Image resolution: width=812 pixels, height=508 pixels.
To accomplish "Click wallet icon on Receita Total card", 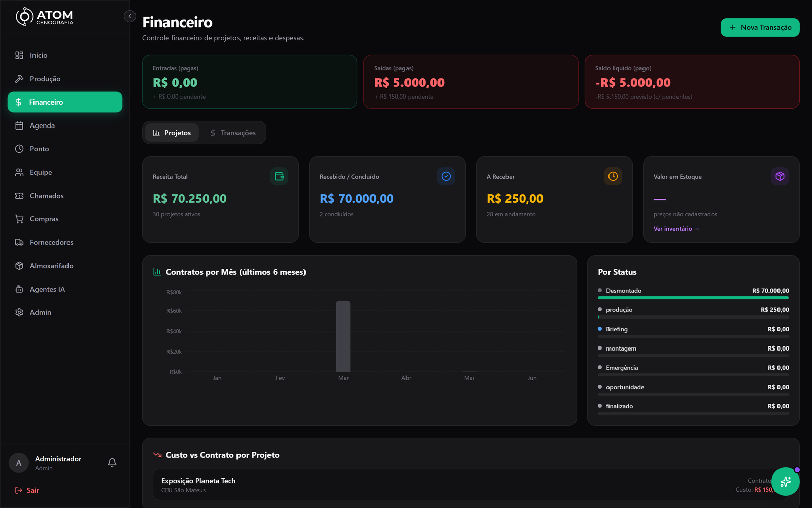I will (x=279, y=176).
